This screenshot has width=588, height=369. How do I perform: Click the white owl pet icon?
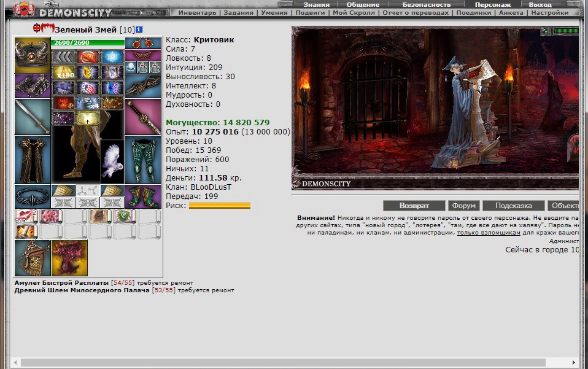(x=112, y=161)
